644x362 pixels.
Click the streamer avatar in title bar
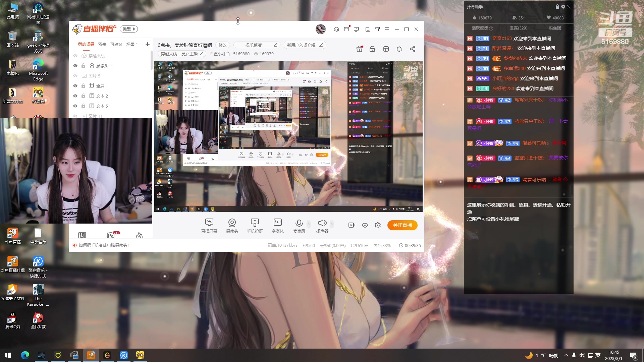tap(320, 29)
